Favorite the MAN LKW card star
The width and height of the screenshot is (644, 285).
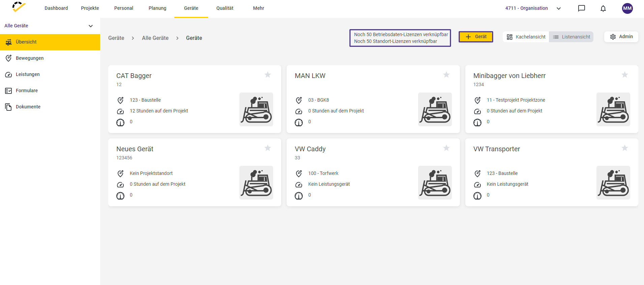446,75
